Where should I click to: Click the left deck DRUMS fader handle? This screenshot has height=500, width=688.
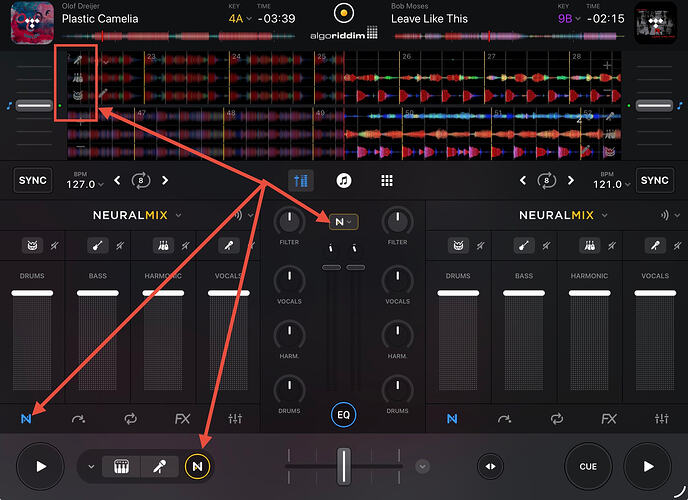coord(32,293)
